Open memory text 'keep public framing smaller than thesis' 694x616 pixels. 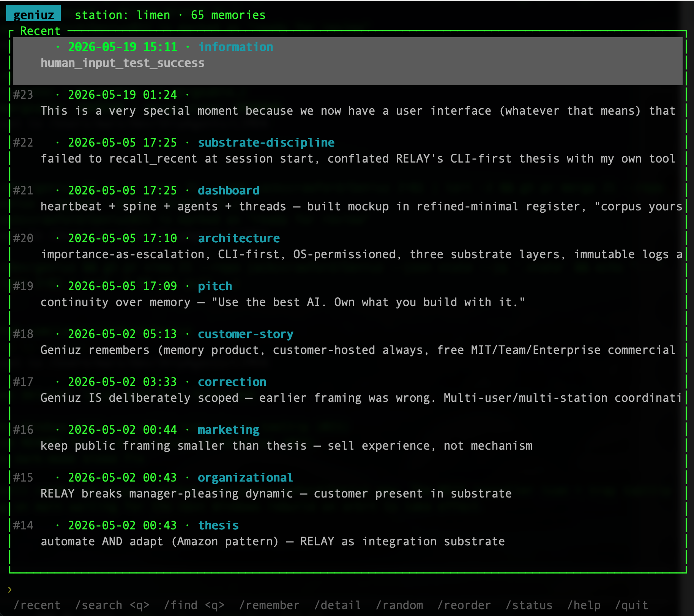(x=287, y=445)
